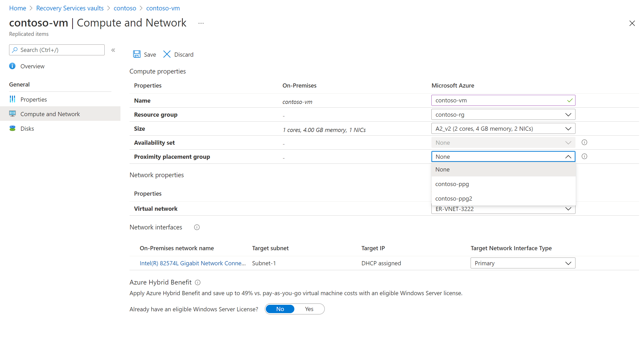The image size is (644, 350).
Task: Open the ellipsis more options menu
Action: tap(201, 23)
